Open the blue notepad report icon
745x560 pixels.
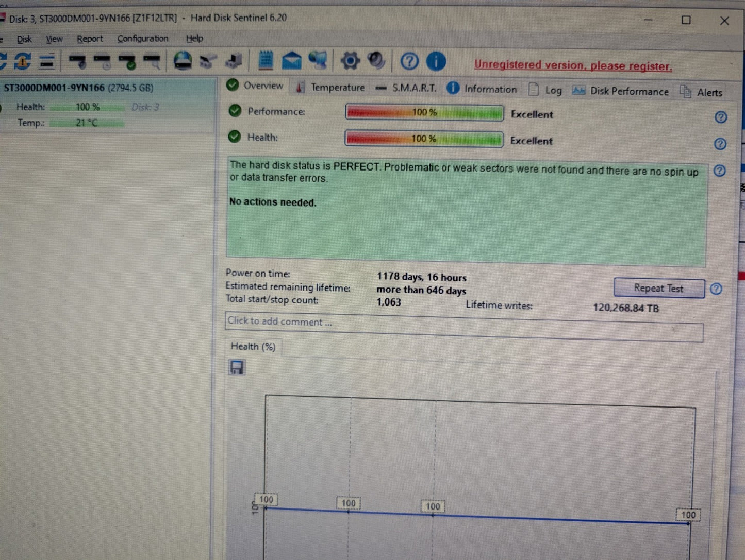(x=266, y=60)
